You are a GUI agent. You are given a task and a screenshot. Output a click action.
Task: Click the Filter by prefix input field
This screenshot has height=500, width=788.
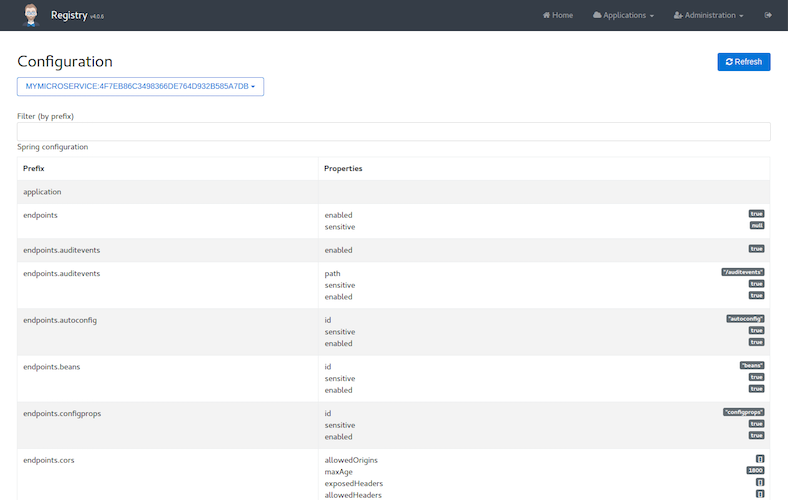[x=393, y=131]
